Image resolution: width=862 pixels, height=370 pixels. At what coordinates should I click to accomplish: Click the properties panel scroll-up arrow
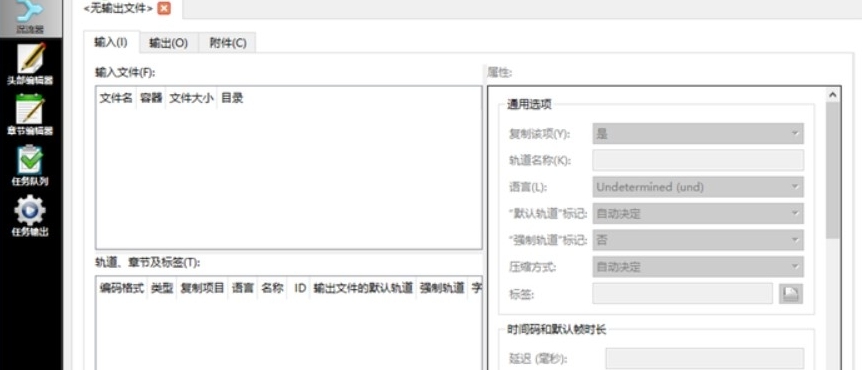(832, 95)
